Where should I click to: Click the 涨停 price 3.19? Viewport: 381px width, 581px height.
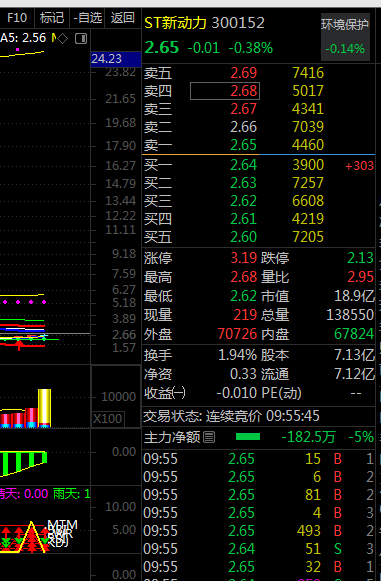pos(243,258)
